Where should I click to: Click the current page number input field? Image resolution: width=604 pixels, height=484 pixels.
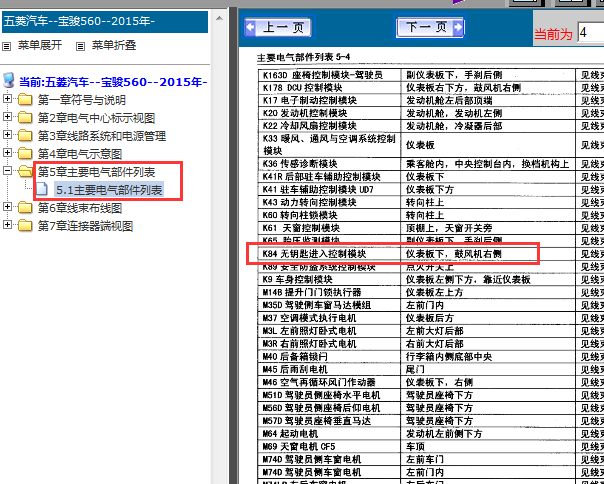tap(591, 33)
